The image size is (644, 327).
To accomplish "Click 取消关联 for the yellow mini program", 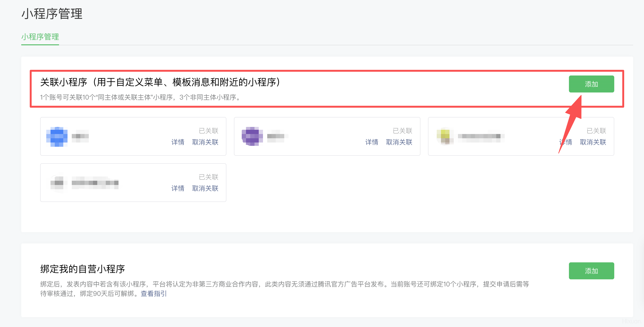I will point(593,142).
